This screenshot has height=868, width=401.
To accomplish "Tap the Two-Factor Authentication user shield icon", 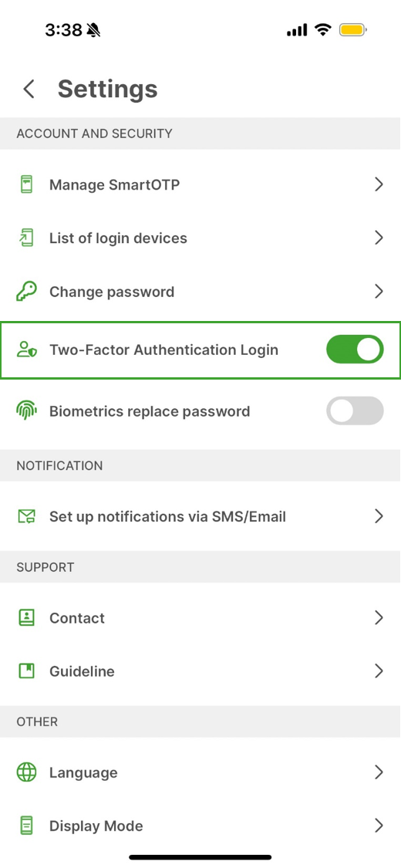I will (26, 350).
